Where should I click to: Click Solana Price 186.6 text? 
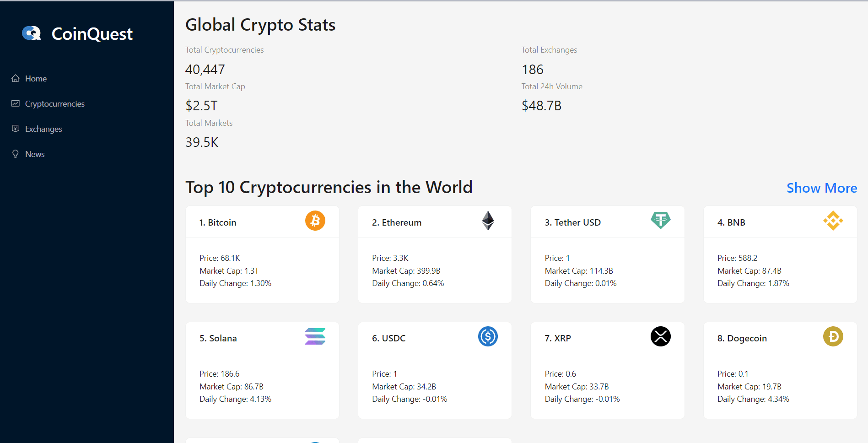tap(220, 374)
